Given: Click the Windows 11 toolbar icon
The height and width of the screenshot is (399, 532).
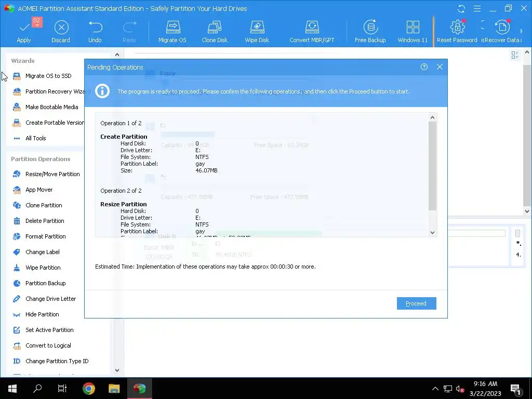Looking at the screenshot, I should coord(413,31).
